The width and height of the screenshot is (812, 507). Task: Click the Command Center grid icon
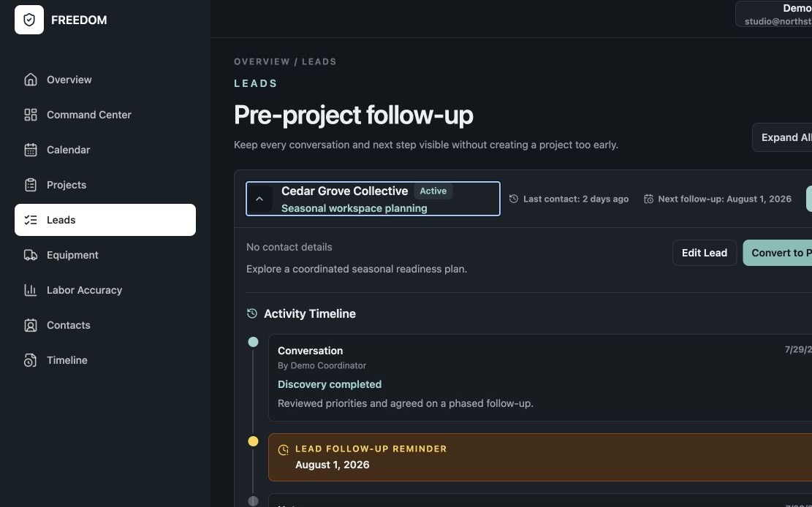pos(31,115)
